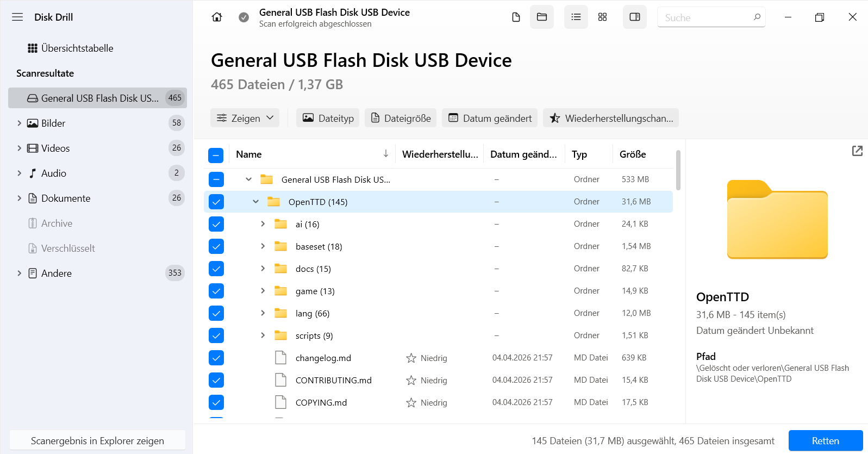Screen dimensions: 868x454
Task: Open the hamburger menu
Action: pyautogui.click(x=17, y=17)
